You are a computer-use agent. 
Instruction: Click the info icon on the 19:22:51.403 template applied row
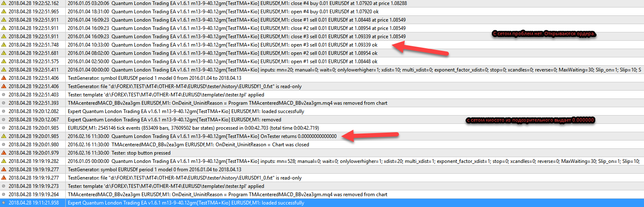click(4, 94)
